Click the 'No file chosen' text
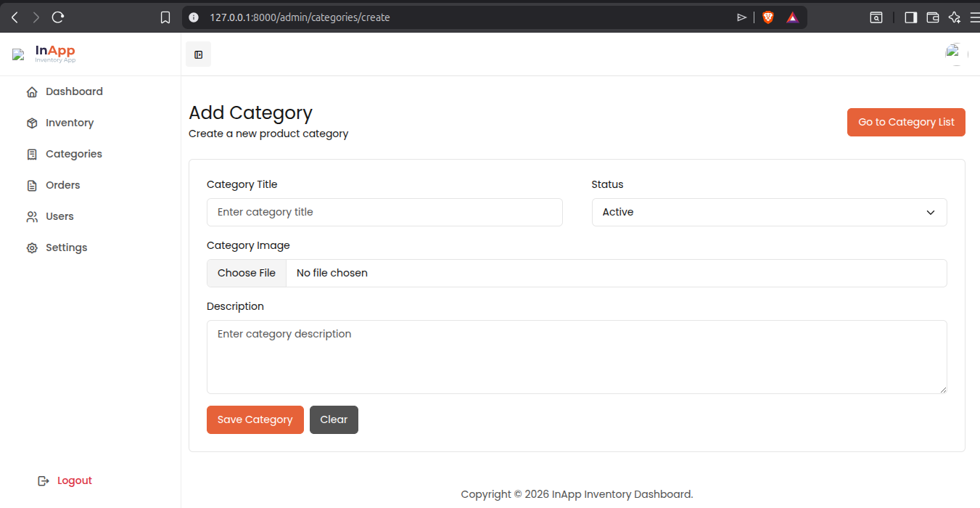This screenshot has width=980, height=508. (x=332, y=273)
